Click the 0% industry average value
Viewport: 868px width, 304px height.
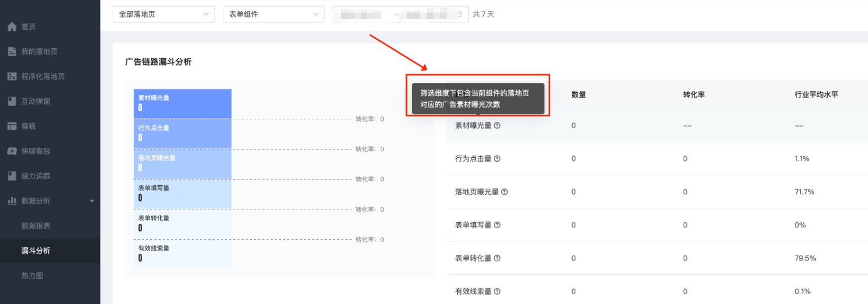pyautogui.click(x=800, y=225)
